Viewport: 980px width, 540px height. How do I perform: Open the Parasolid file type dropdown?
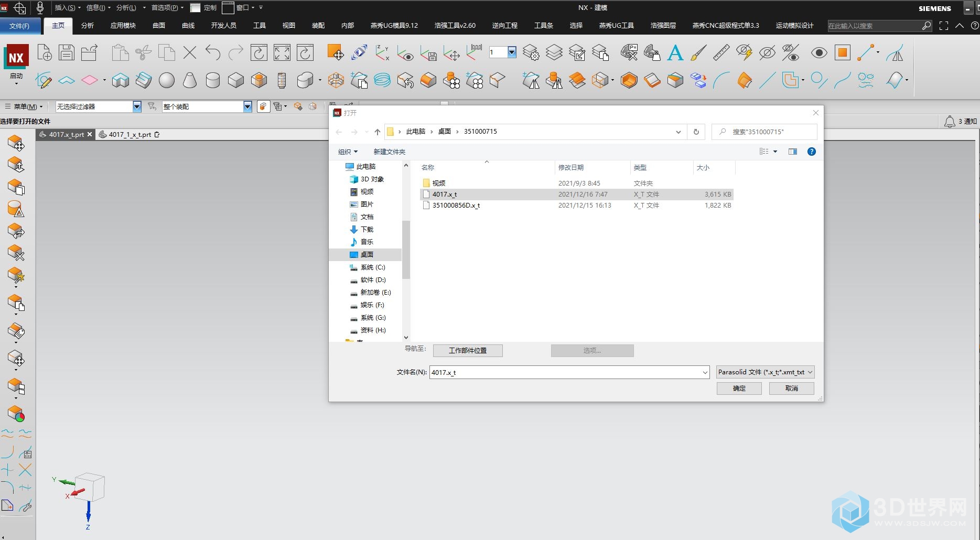[x=766, y=372]
